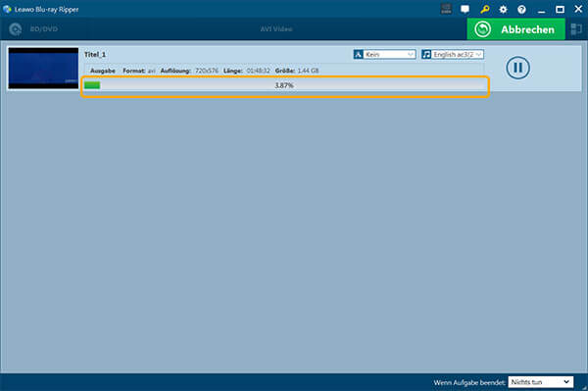Click the green Abbrechen button
The image size is (588, 391).
coord(515,29)
